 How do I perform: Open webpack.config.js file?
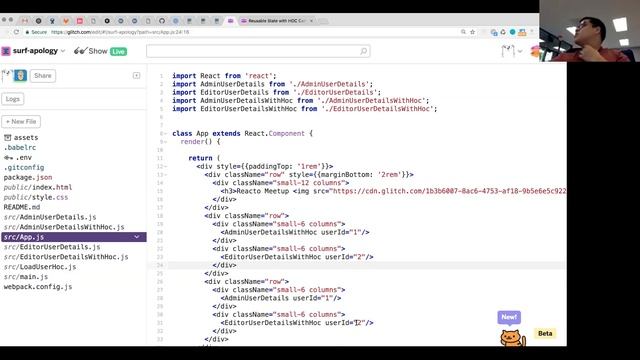coord(38,287)
